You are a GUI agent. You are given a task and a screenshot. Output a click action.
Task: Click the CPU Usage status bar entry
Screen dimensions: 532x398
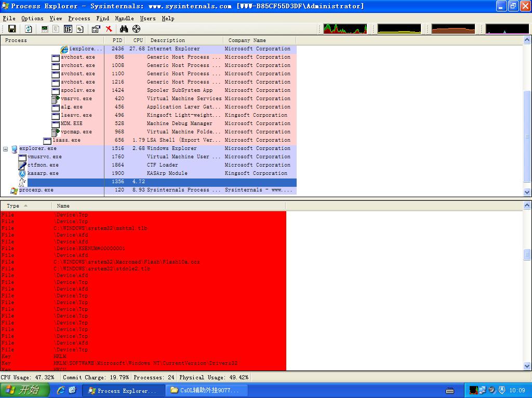(x=28, y=377)
